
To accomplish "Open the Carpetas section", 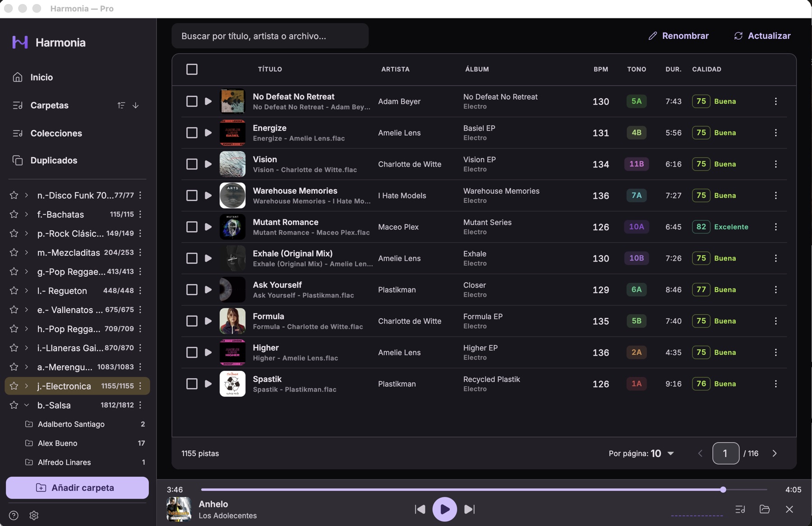I will pos(50,105).
